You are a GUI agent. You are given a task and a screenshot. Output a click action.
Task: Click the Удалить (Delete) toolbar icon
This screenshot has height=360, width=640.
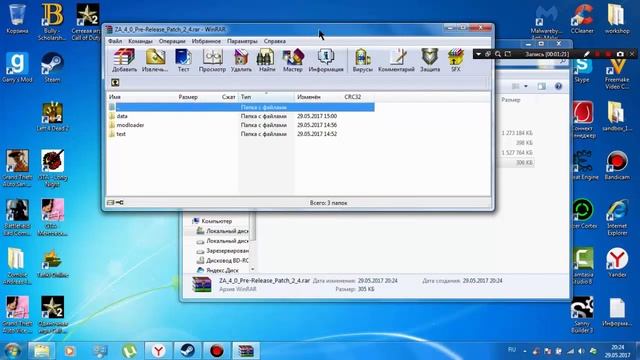(x=241, y=60)
